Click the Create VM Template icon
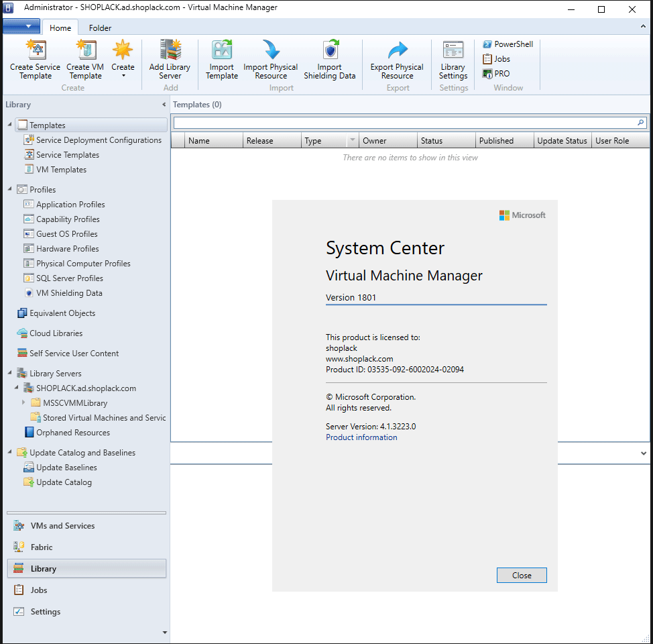Screen dimensions: 653x644 tap(86, 50)
